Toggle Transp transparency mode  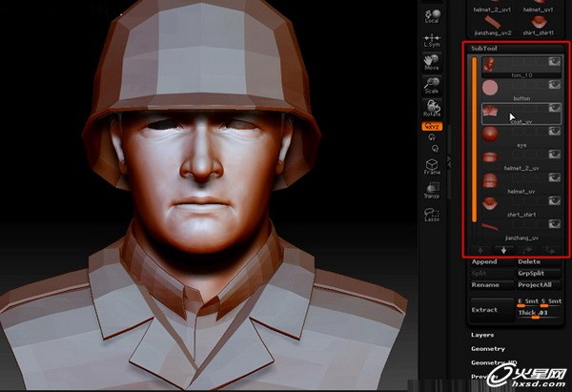(432, 190)
